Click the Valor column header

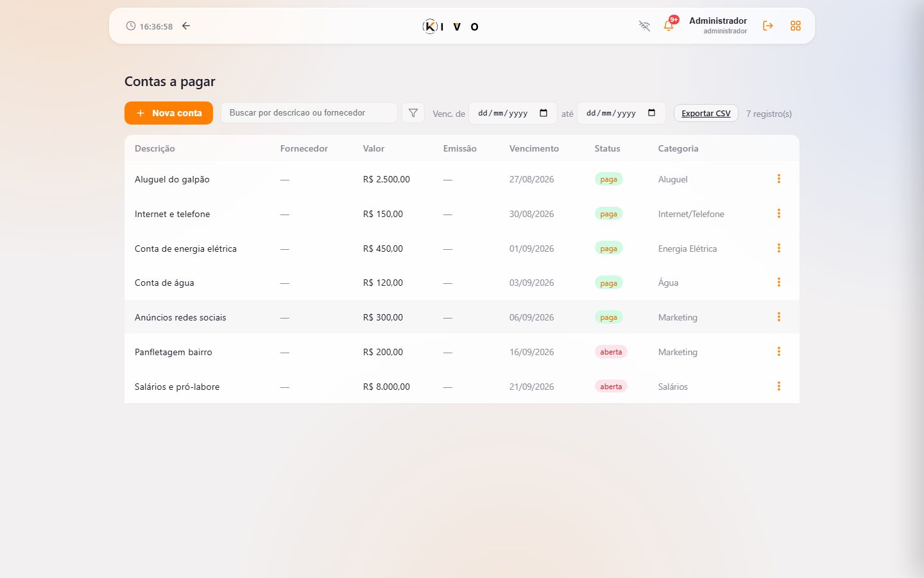tap(373, 148)
